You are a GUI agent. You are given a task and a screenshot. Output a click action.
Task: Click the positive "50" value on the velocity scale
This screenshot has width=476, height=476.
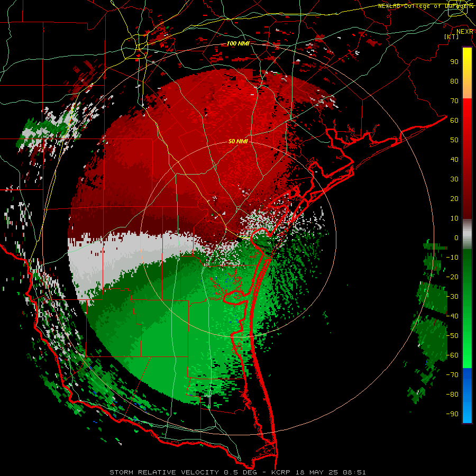pyautogui.click(x=454, y=140)
